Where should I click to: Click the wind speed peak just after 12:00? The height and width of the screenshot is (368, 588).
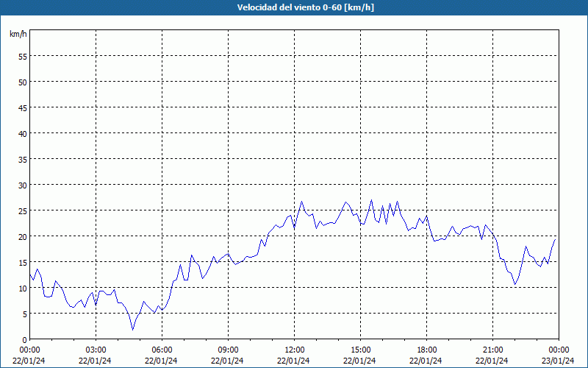tap(301, 201)
